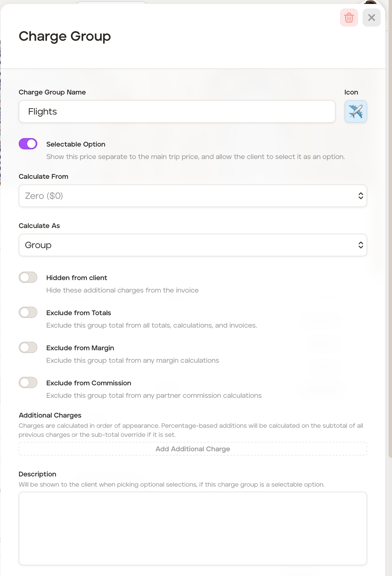This screenshot has width=392, height=576.
Task: Click Calculate From chevron arrows
Action: (x=361, y=196)
